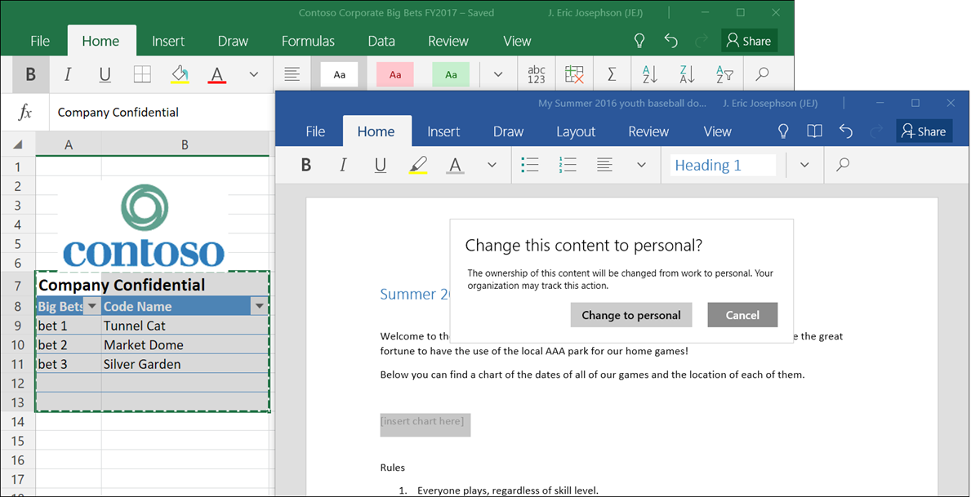This screenshot has width=980, height=497.
Task: Click the Sort A to Z icon
Action: pos(648,74)
